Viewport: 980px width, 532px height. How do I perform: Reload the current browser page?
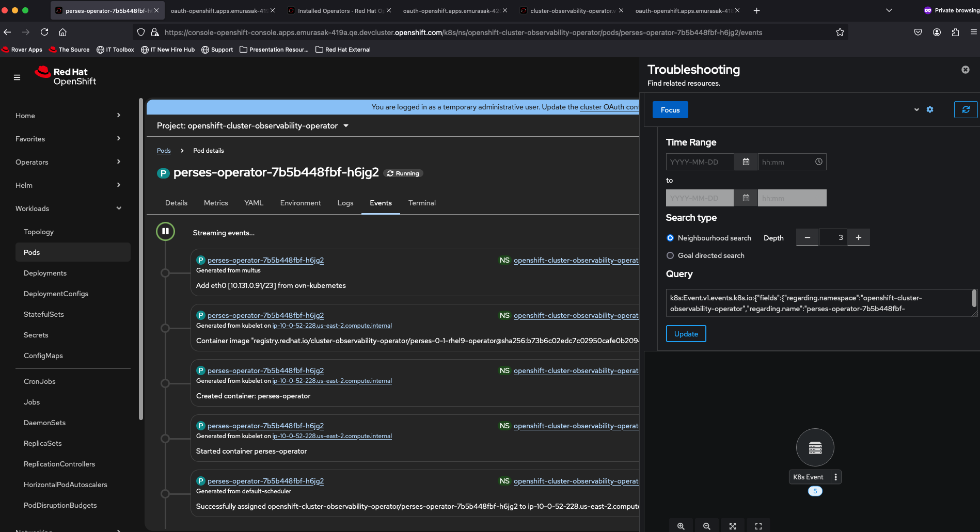44,32
